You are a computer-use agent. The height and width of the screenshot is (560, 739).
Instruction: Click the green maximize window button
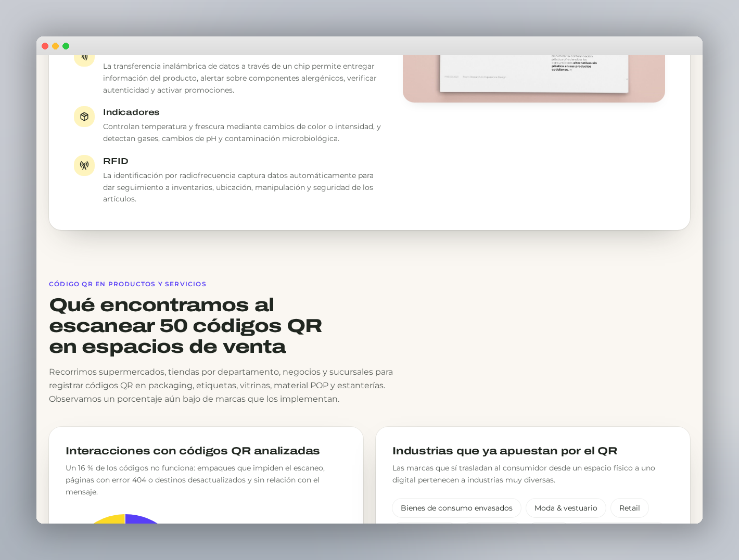66,46
